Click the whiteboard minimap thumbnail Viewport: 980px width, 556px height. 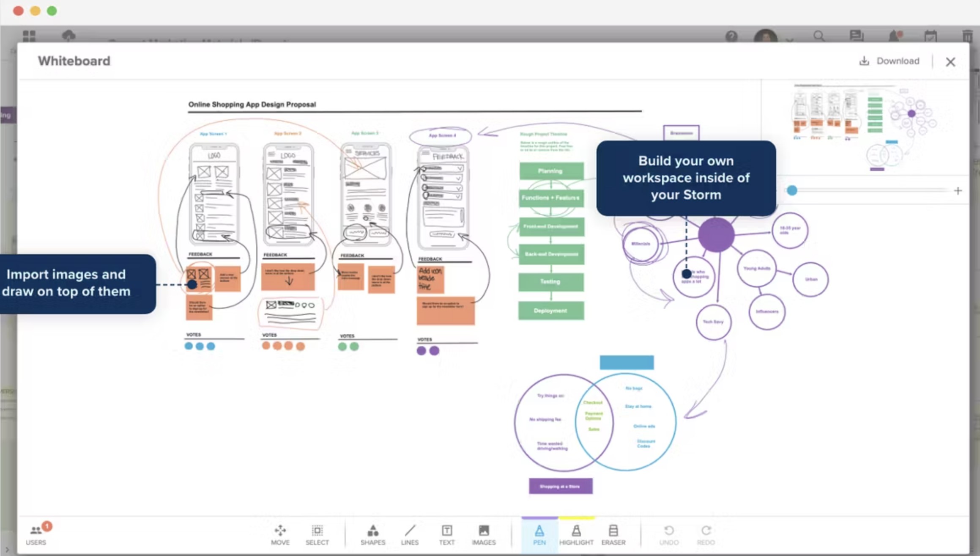pyautogui.click(x=865, y=127)
